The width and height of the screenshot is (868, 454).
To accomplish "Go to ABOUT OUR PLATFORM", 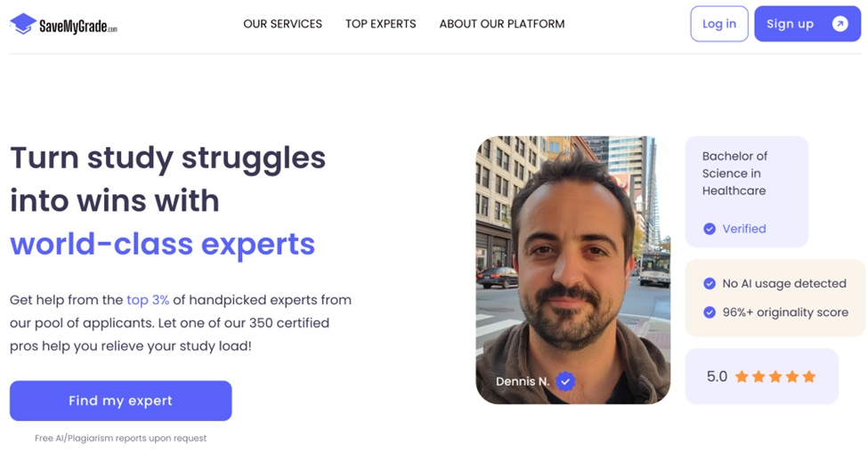I will (502, 24).
